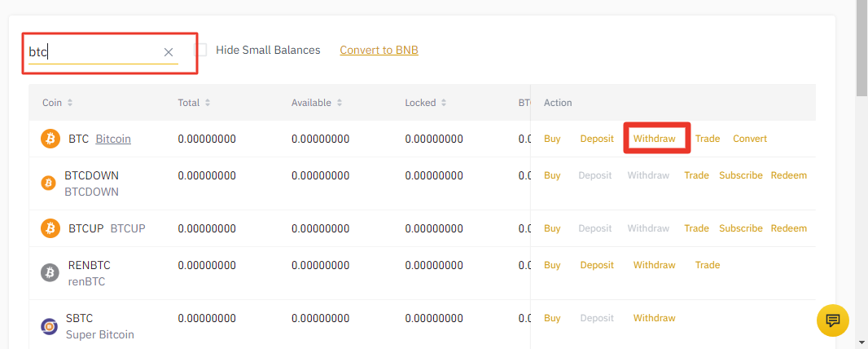Image resolution: width=868 pixels, height=349 pixels.
Task: Subscribe in the BTCDOWN row
Action: (741, 175)
